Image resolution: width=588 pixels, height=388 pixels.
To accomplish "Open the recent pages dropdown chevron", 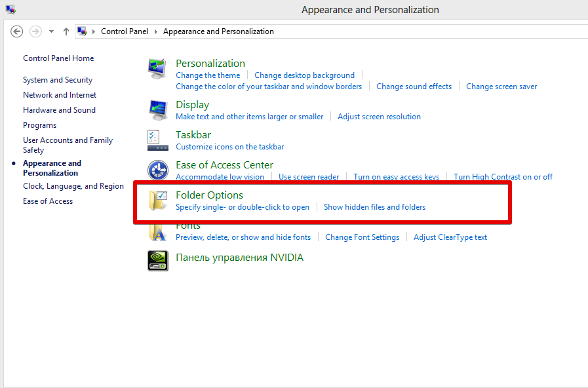I will (x=50, y=31).
